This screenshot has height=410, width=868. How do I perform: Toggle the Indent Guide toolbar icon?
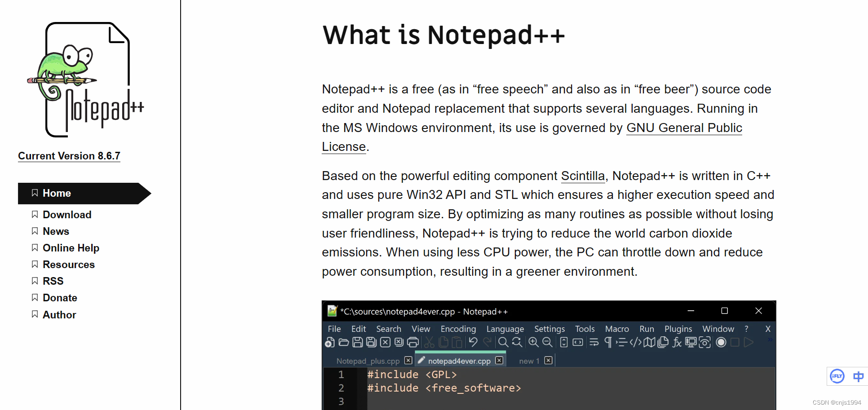(x=621, y=343)
